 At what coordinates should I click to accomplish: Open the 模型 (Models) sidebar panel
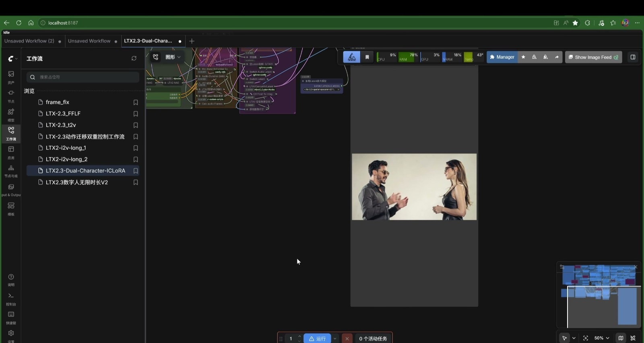[x=11, y=114]
